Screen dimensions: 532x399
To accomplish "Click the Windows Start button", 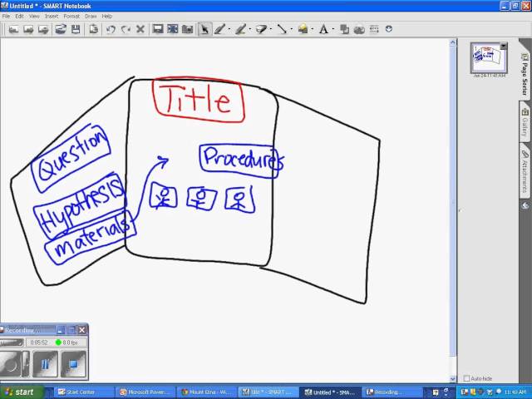I will click(22, 392).
